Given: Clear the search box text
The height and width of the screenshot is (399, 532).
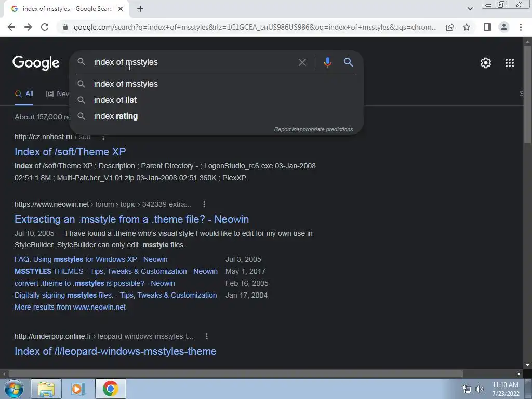Looking at the screenshot, I should click(302, 62).
